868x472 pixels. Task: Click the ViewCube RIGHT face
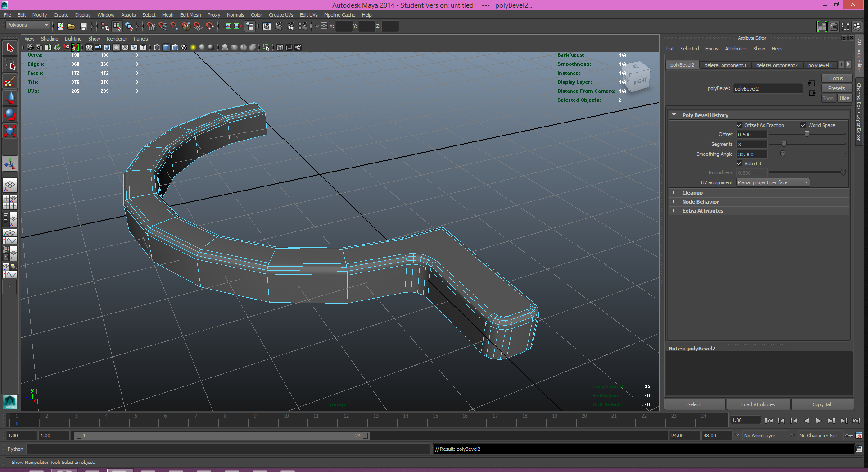[x=640, y=82]
